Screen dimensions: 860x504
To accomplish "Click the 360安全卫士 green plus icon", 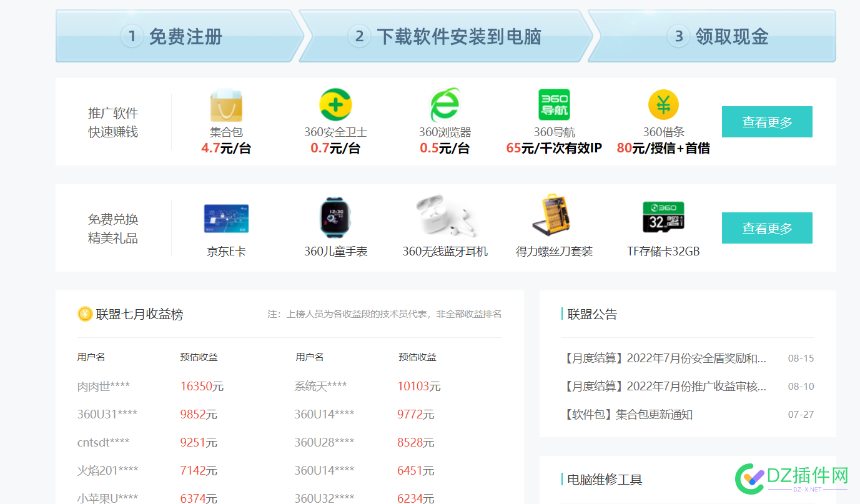I will (x=335, y=105).
